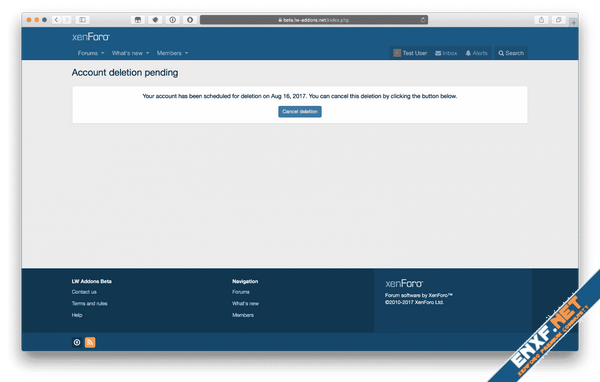The height and width of the screenshot is (382, 600).
Task: Toggle the Safari sidebar button
Action: (x=82, y=20)
